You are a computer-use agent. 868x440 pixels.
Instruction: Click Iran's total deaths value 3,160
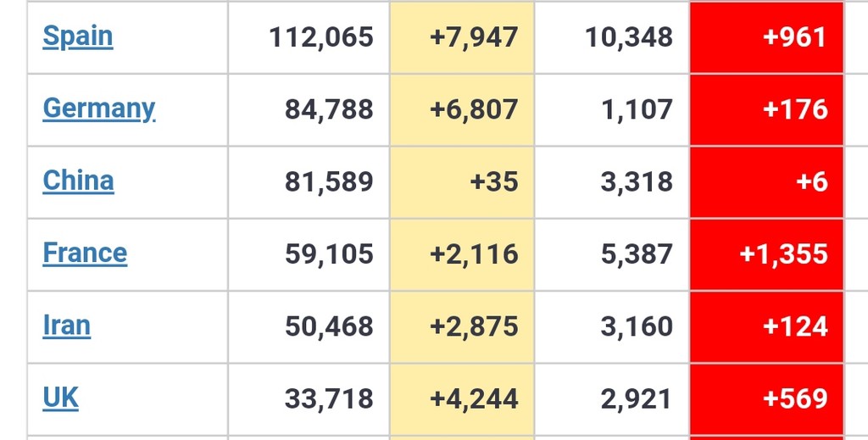tap(637, 326)
